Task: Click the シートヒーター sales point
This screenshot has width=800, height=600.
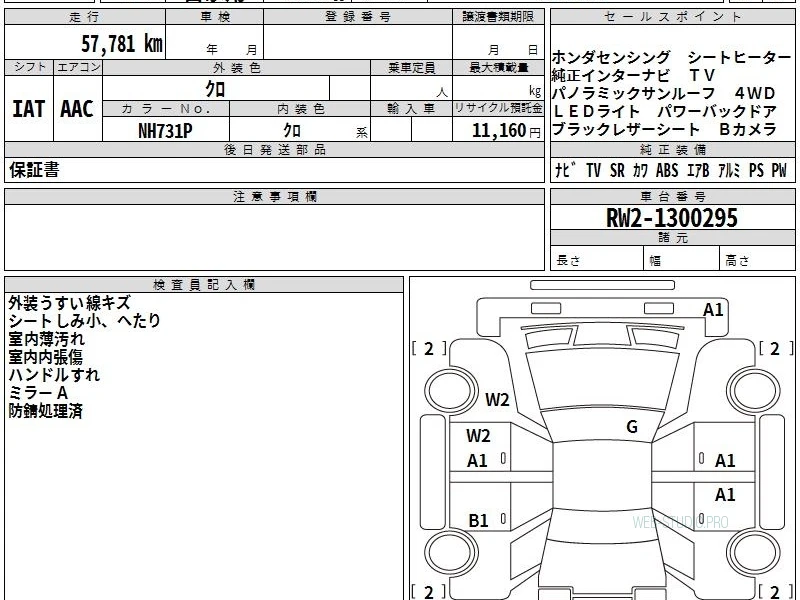Action: 739,57
